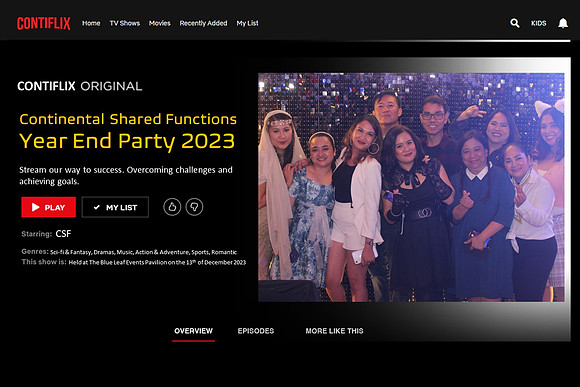Image resolution: width=580 pixels, height=387 pixels.
Task: Select the OVERVIEW tab
Action: 193,331
